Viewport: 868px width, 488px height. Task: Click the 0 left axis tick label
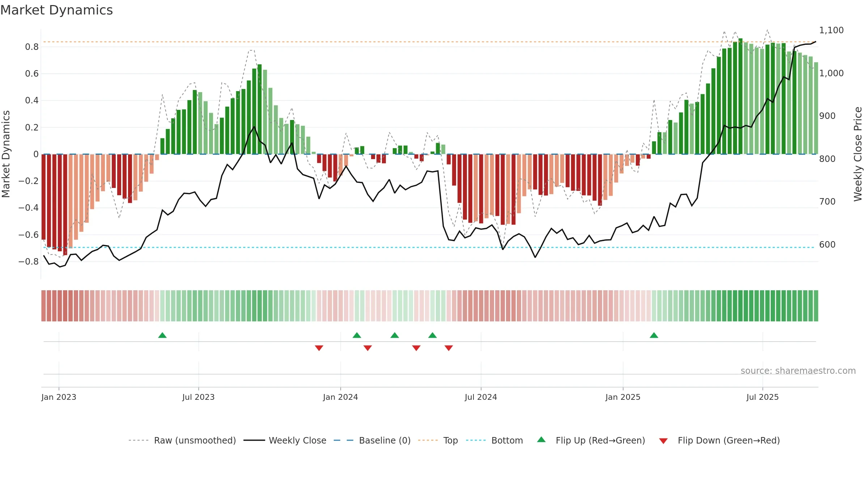pyautogui.click(x=36, y=154)
